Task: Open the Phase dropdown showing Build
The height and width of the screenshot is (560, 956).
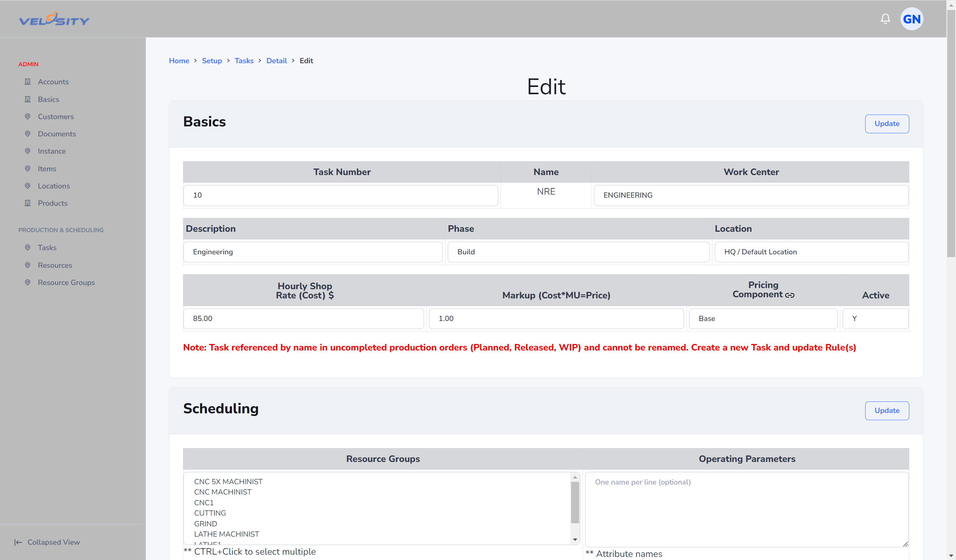Action: tap(578, 252)
